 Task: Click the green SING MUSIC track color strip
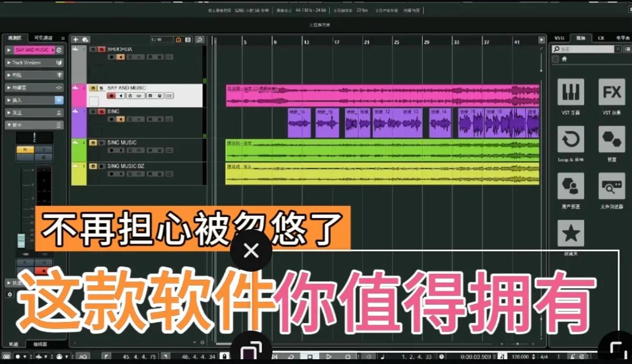click(x=79, y=150)
